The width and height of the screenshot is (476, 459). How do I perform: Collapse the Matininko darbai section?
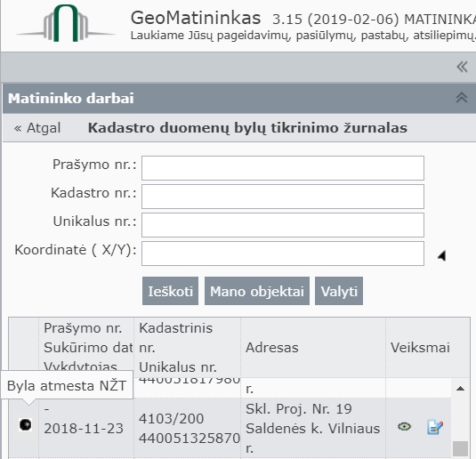pos(462,98)
